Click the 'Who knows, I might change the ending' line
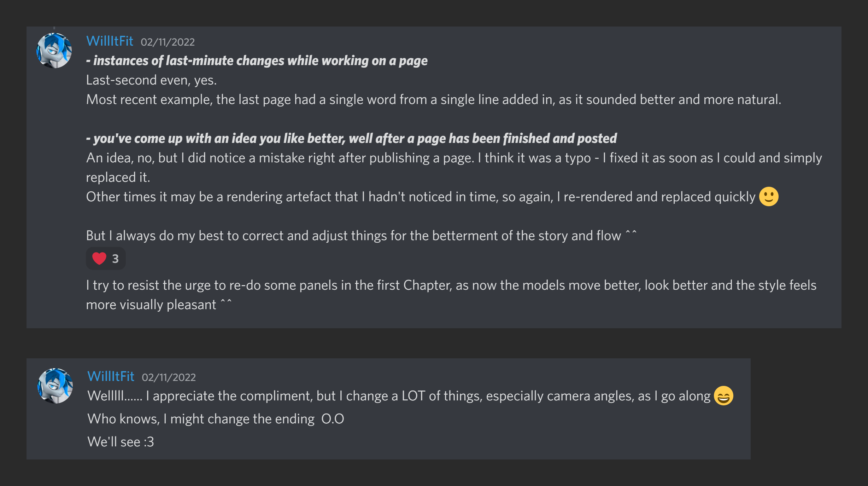The width and height of the screenshot is (868, 486). click(216, 419)
